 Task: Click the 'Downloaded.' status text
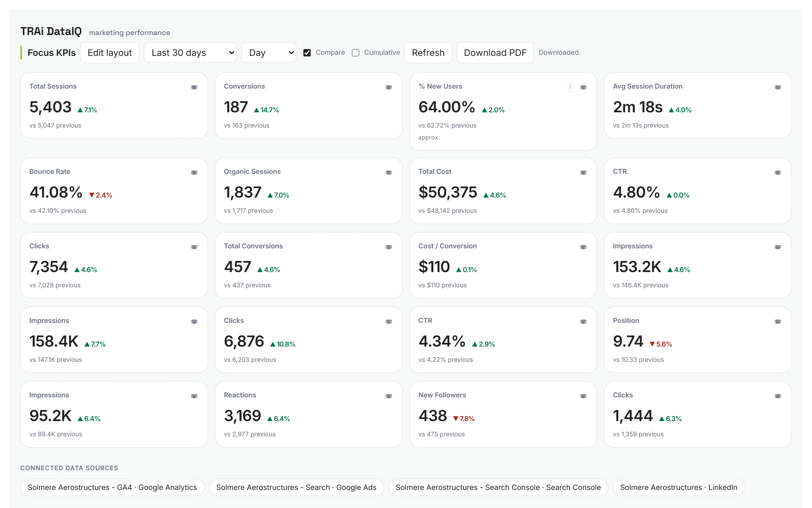click(559, 52)
